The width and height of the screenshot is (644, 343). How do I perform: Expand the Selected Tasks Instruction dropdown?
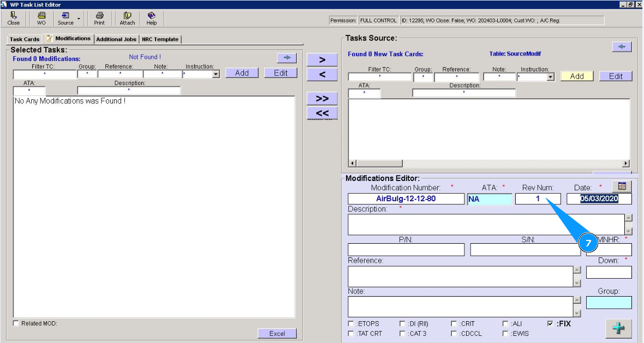(216, 74)
